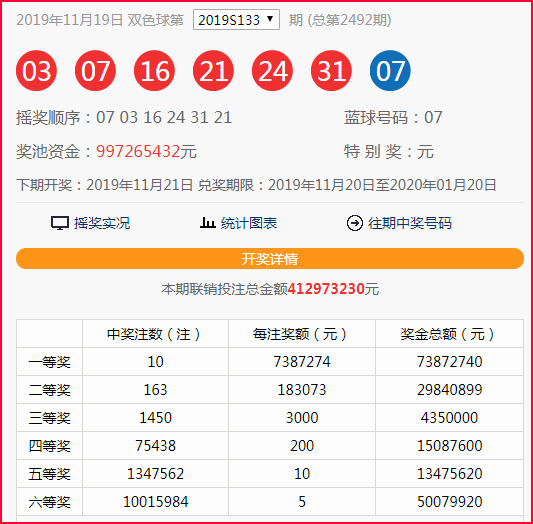The width and height of the screenshot is (533, 524).
Task: Click the 蓝球号码：07 text
Action: click(393, 118)
